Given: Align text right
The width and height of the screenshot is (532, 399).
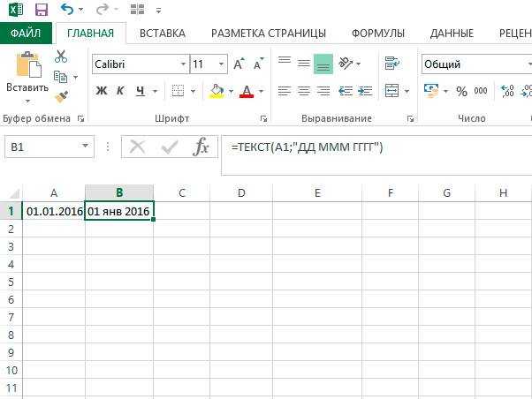Looking at the screenshot, I should [323, 91].
